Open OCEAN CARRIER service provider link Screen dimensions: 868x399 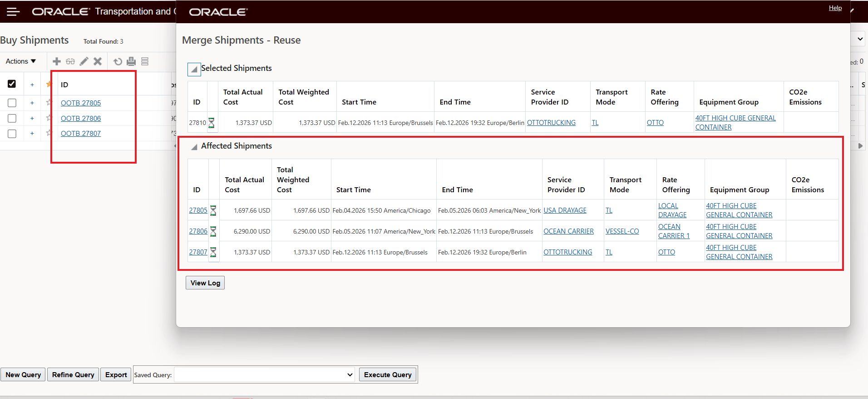coord(568,231)
